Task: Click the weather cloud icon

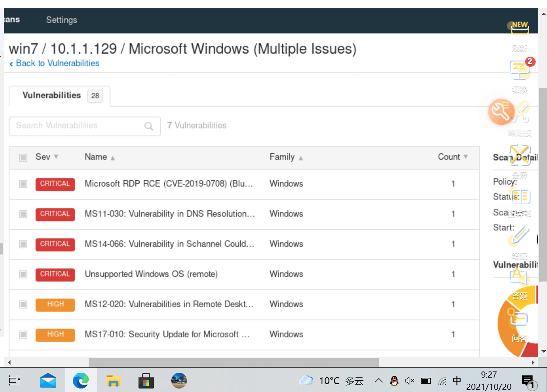Action: click(306, 380)
